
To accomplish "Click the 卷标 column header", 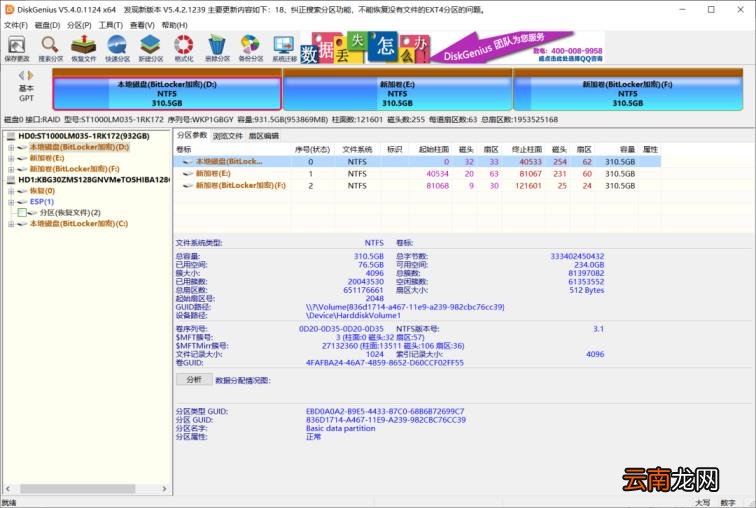I will pyautogui.click(x=232, y=150).
